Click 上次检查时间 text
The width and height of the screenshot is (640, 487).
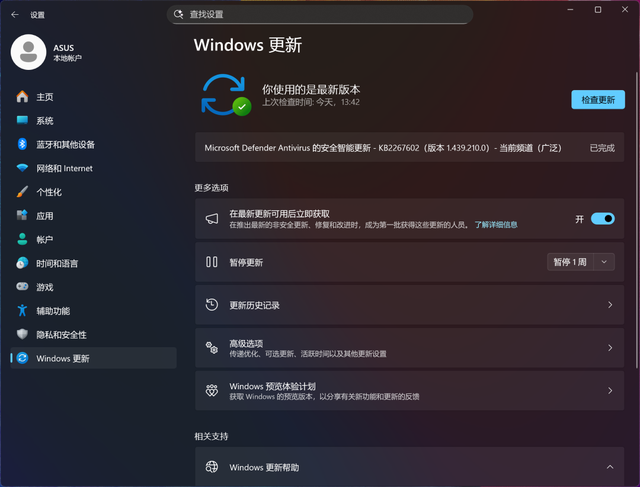coord(311,102)
